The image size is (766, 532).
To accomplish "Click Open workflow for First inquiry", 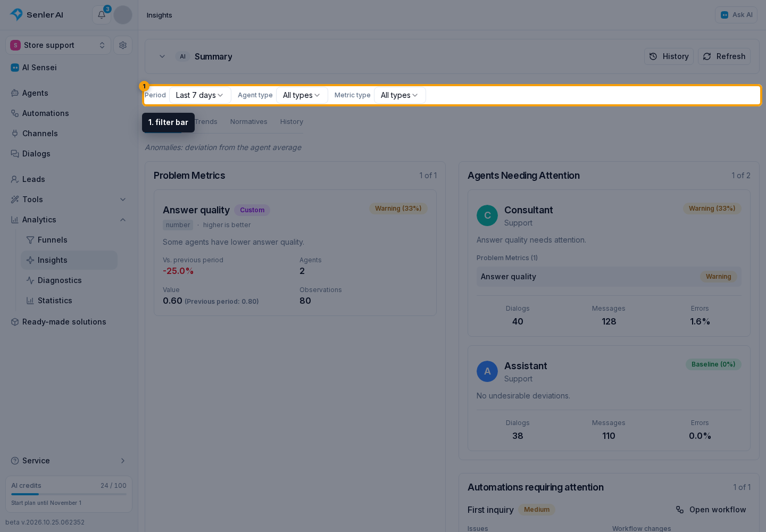I will 711,510.
